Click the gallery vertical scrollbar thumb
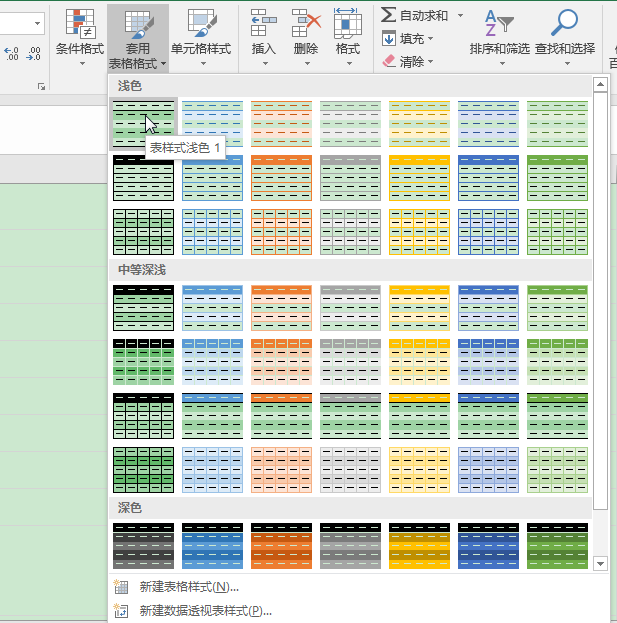The height and width of the screenshot is (623, 617). pos(600,301)
